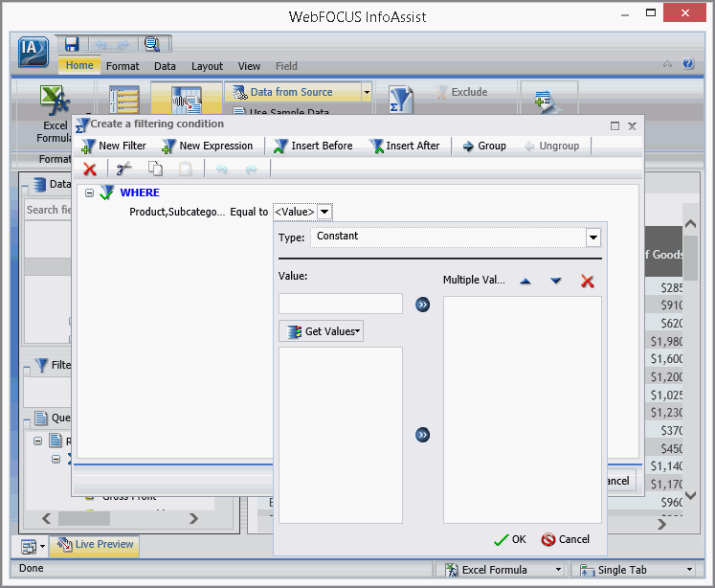Click Insert Before button

click(x=313, y=146)
